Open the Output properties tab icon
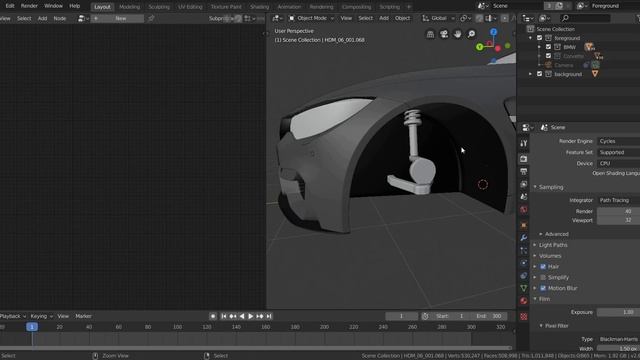Image resolution: width=640 pixels, height=360 pixels. 524,171
